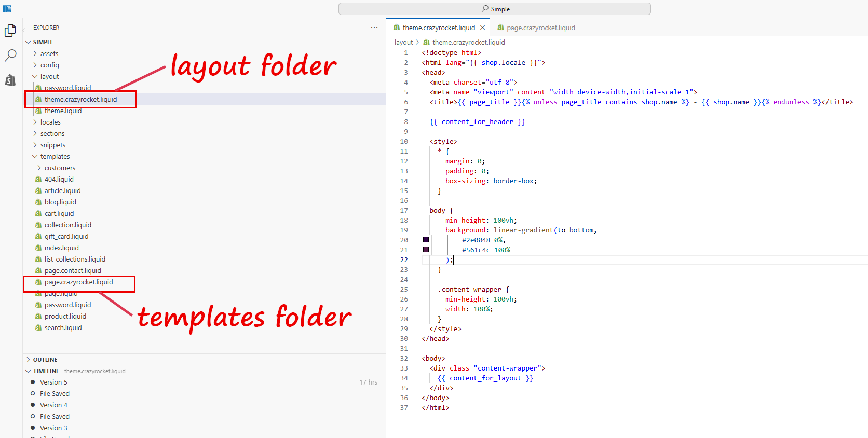This screenshot has height=438, width=868.
Task: Click the Shopify file icon beside 404.liquid
Action: pyautogui.click(x=38, y=180)
